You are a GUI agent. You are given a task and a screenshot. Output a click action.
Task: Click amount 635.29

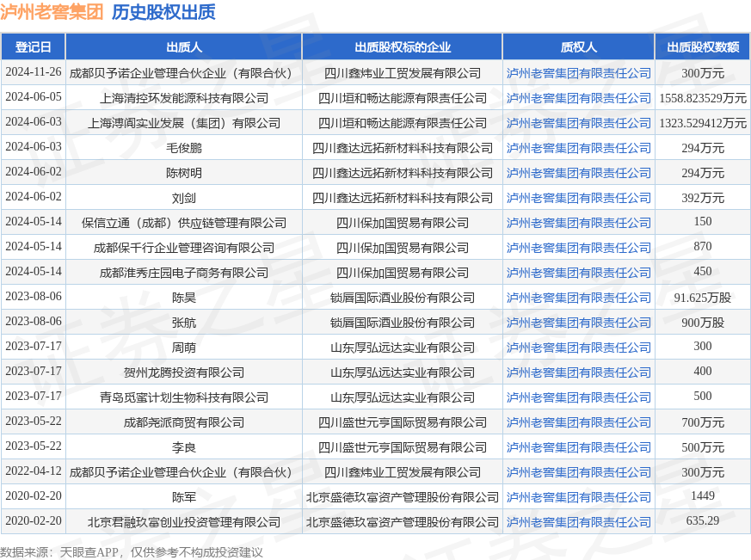coord(703,520)
